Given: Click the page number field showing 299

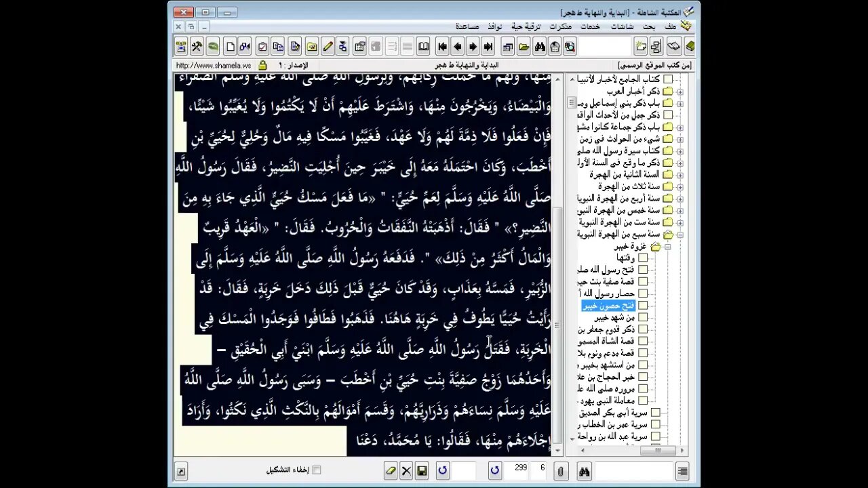Looking at the screenshot, I should (x=517, y=470).
